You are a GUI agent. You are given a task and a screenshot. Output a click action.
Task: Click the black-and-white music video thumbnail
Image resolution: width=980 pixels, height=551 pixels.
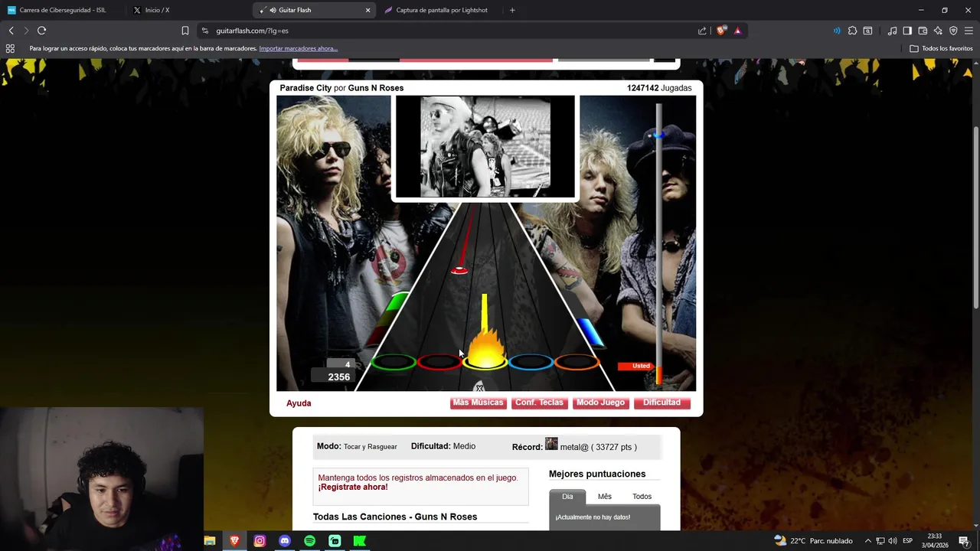click(485, 146)
